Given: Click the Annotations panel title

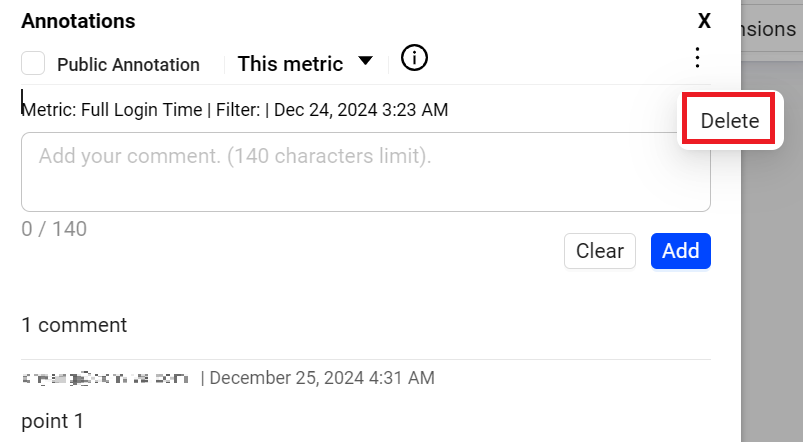Looking at the screenshot, I should point(78,21).
